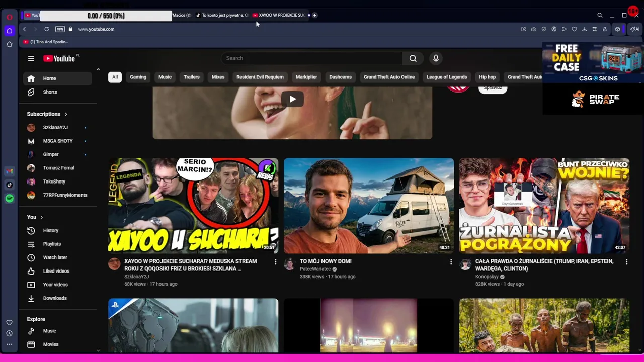Click the edit note icon in address bar
Viewport: 644px width, 362px height.
[523, 29]
